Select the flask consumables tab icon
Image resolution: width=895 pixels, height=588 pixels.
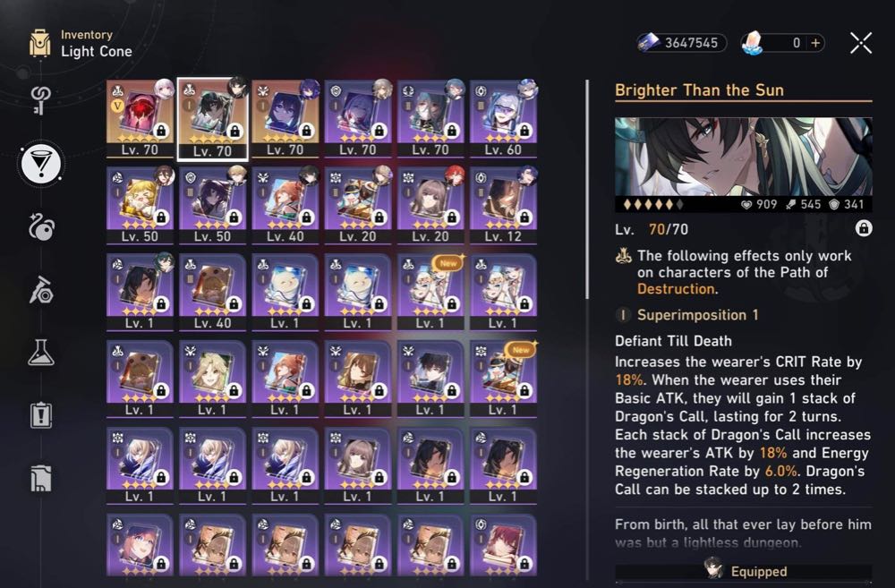41,353
